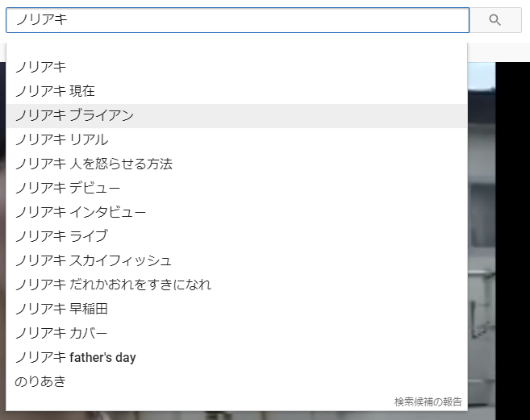This screenshot has height=420, width=530.
Task: Open the 検索候補の報告 report link
Action: pos(428,401)
